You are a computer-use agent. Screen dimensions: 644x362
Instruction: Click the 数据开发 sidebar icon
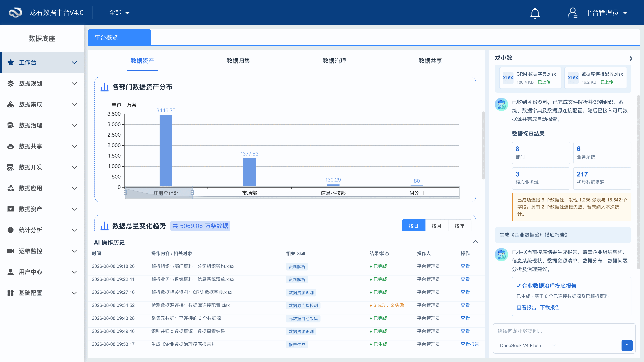11,167
